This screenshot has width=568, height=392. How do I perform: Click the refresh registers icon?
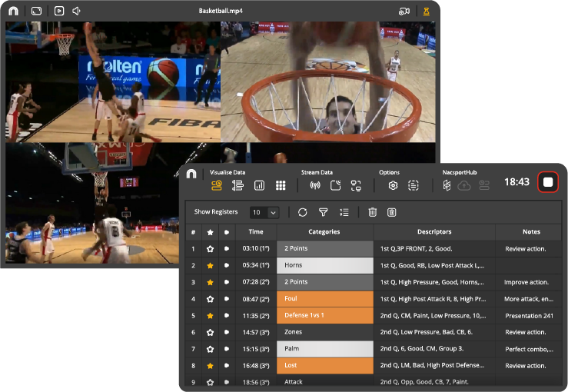tap(302, 212)
